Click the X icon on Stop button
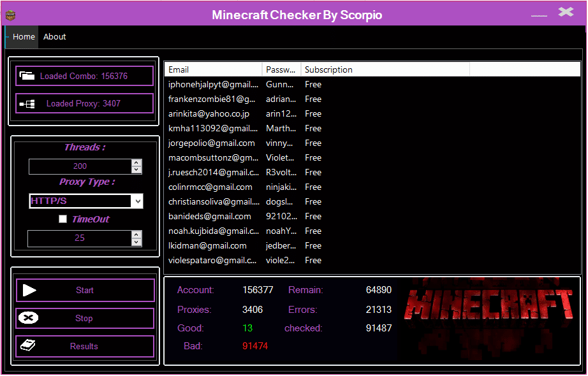The image size is (588, 376). coord(28,318)
